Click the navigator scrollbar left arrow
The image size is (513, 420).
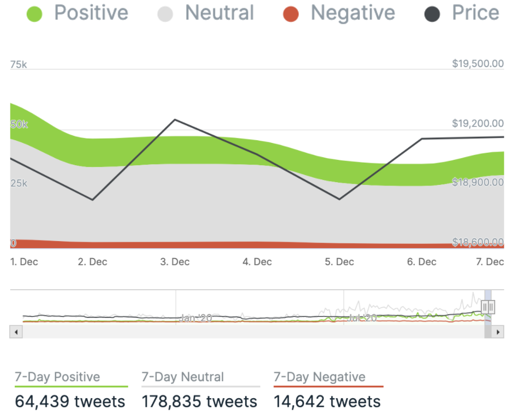[x=16, y=332]
